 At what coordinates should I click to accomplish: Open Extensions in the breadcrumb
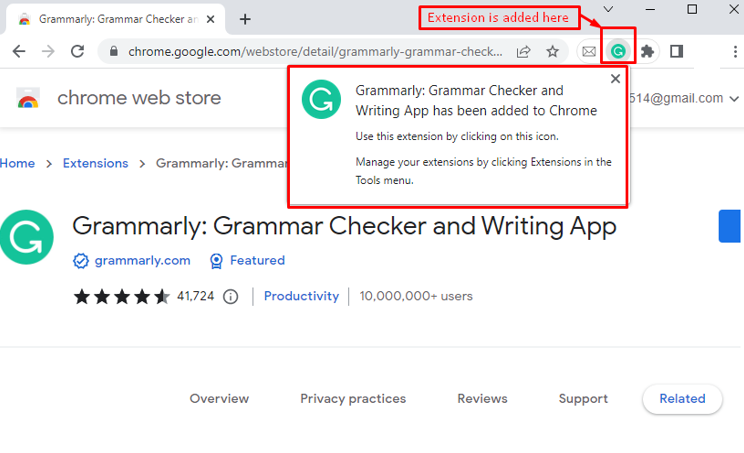(95, 163)
